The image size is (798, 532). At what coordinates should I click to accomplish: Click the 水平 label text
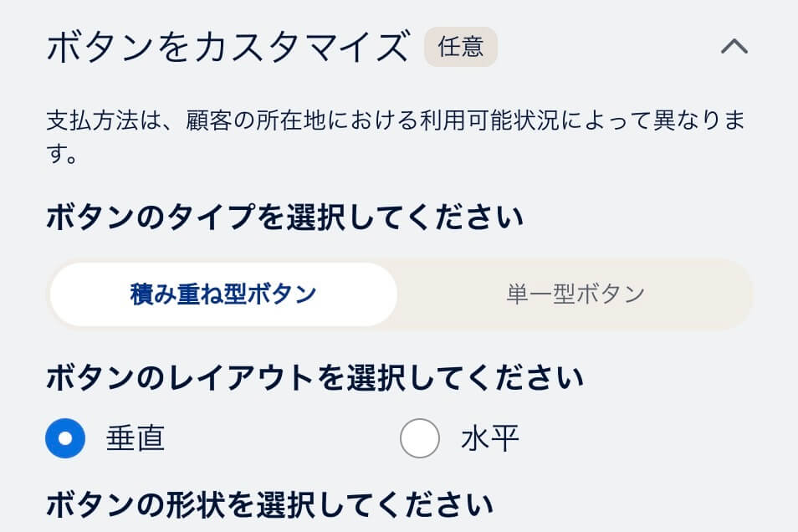[490, 438]
